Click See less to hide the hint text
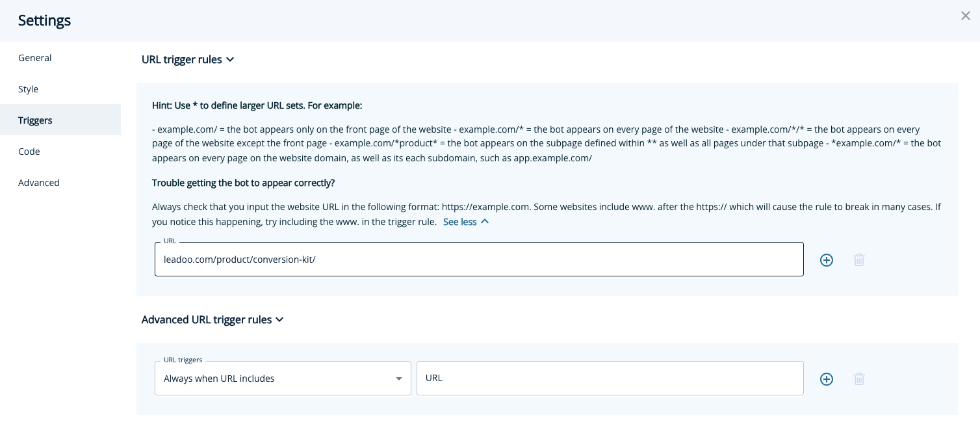Viewport: 980px width, 426px height. coord(460,222)
